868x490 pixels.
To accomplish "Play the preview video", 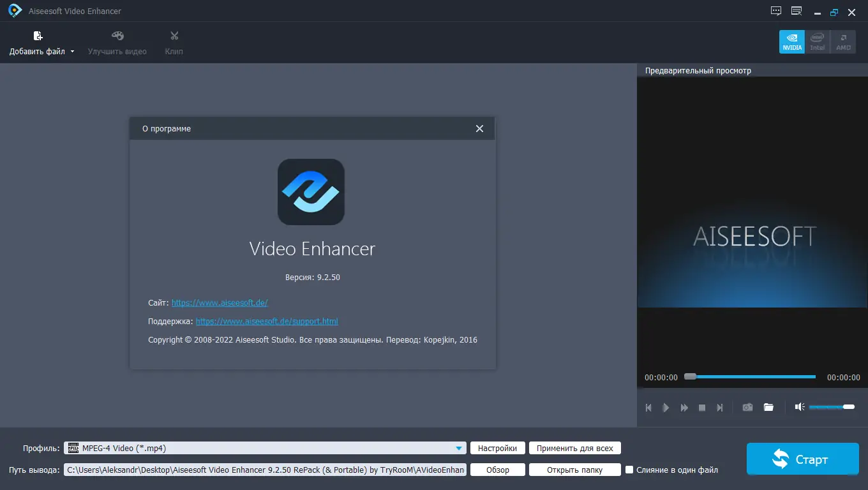I will click(666, 407).
